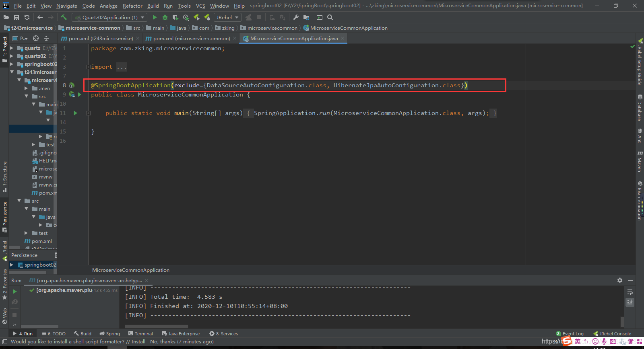Toggle the Structure tool window stripe
644x349 pixels.
pyautogui.click(x=5, y=177)
